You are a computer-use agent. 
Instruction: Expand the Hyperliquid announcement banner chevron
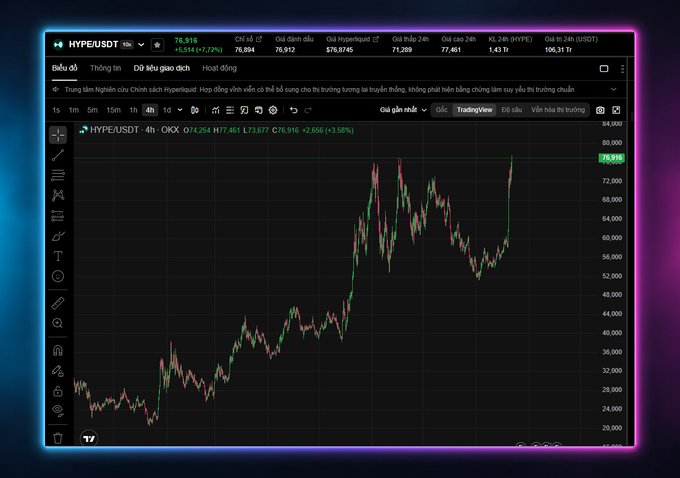pyautogui.click(x=614, y=89)
